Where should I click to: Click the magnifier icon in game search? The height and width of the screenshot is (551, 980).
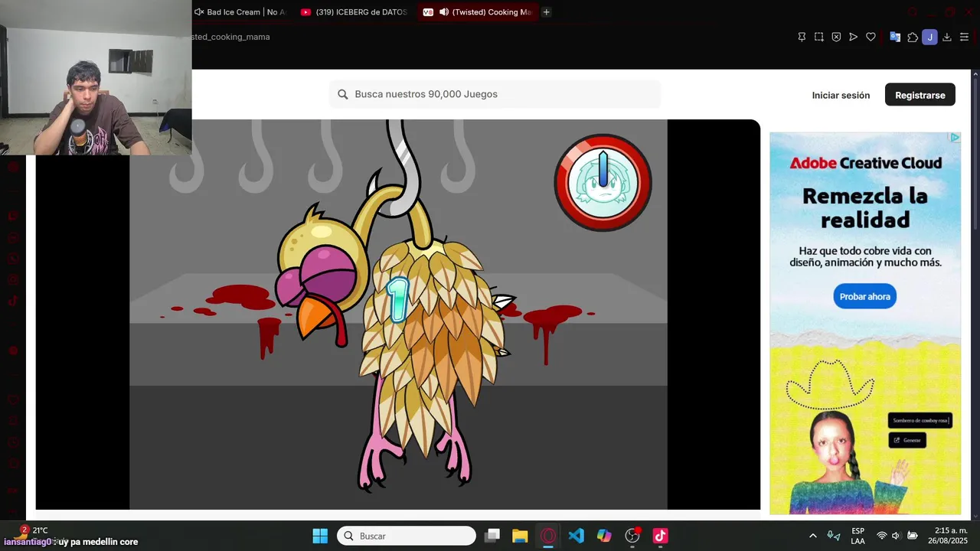(343, 94)
